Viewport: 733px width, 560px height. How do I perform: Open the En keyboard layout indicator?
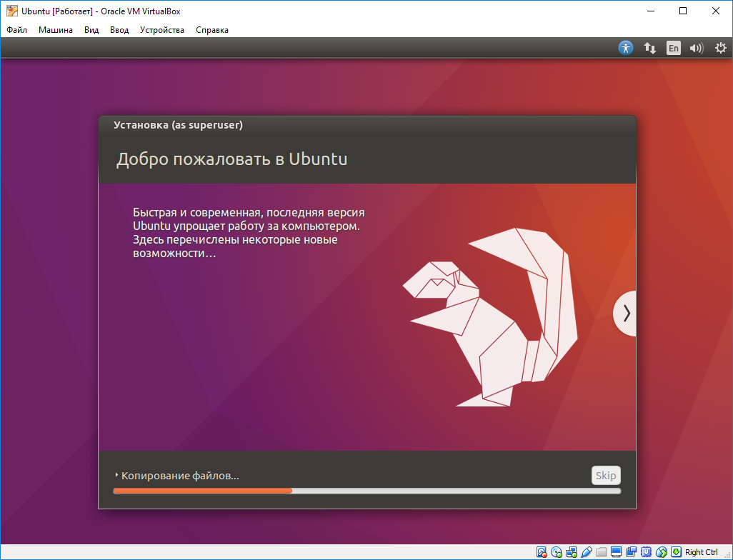(x=673, y=48)
